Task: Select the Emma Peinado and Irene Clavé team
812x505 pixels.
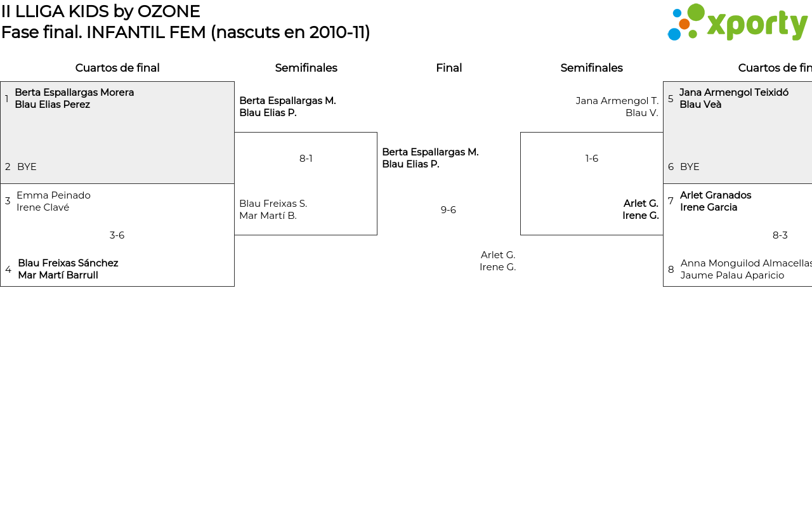Action: (x=53, y=201)
